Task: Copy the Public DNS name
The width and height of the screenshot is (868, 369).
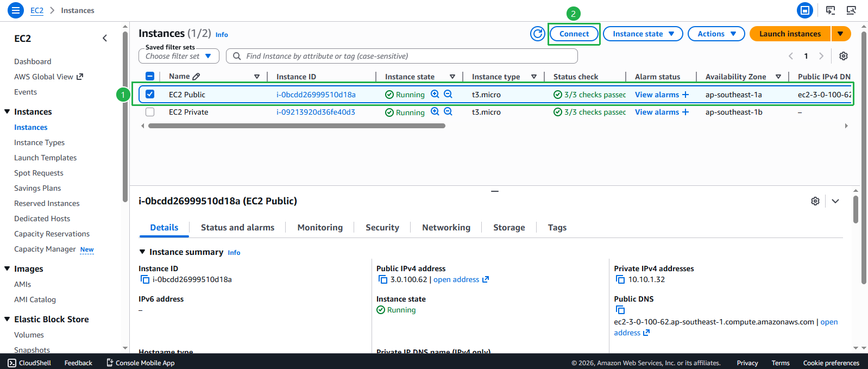Action: coord(620,310)
